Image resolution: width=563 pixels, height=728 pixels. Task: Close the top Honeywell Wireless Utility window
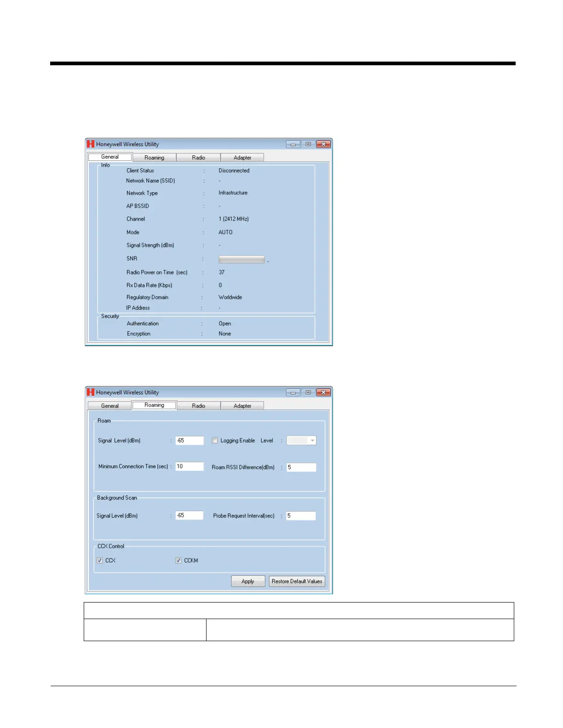(324, 144)
